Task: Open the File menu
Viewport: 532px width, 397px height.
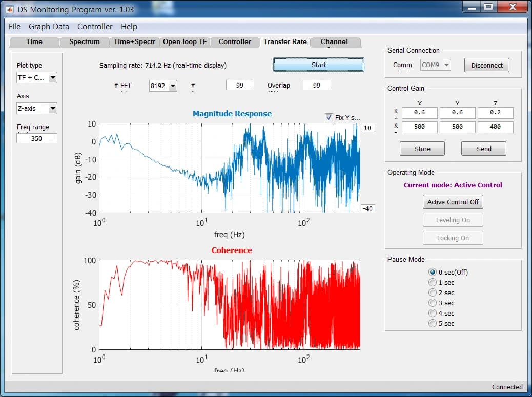Action: point(14,27)
